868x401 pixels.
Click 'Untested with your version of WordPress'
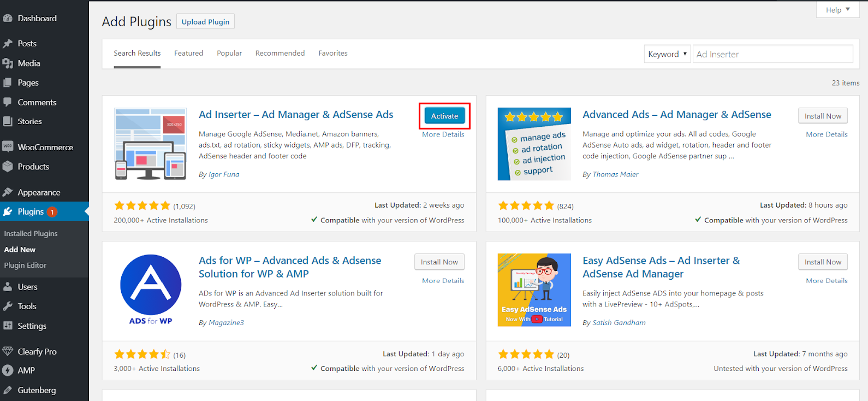coord(781,369)
